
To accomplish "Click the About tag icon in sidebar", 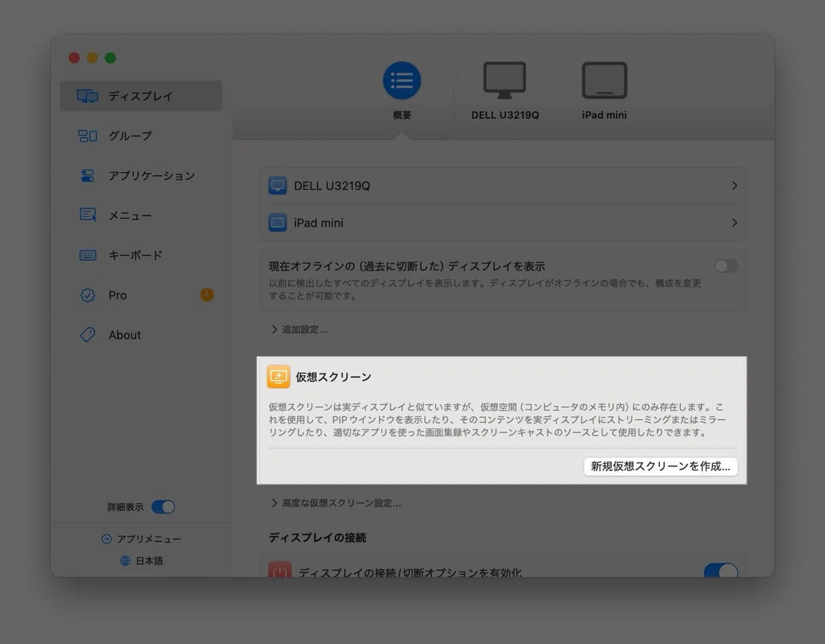I will pyautogui.click(x=87, y=335).
